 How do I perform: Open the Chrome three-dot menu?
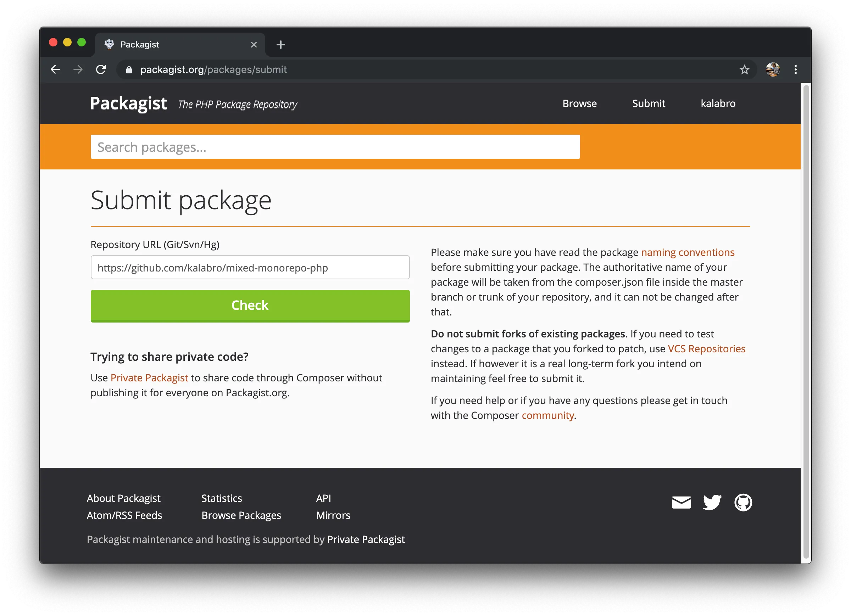[795, 69]
